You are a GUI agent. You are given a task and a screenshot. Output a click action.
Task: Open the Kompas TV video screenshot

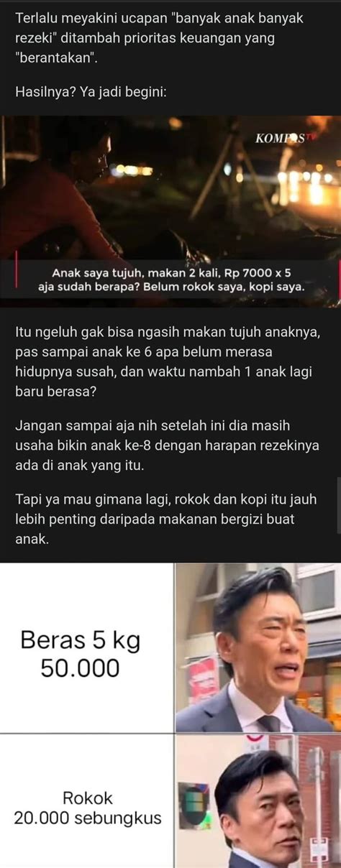pos(170,211)
